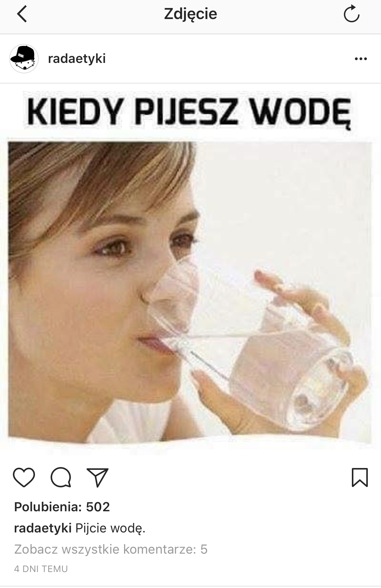The height and width of the screenshot is (588, 381).
Task: Like the post with heart icon
Action: coord(24,477)
